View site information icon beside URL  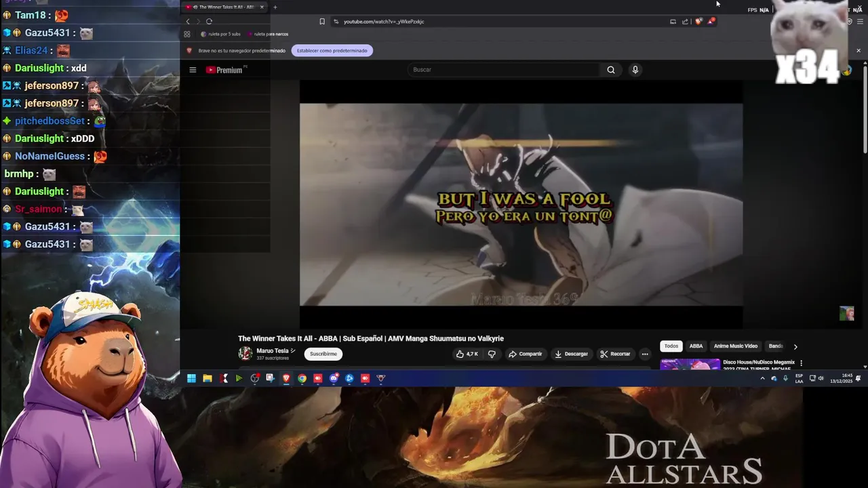[336, 22]
